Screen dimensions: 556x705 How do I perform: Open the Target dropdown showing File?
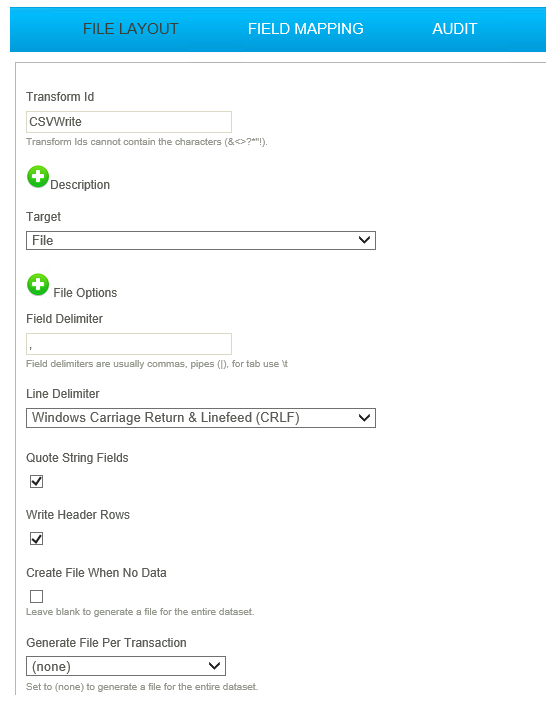pos(201,241)
